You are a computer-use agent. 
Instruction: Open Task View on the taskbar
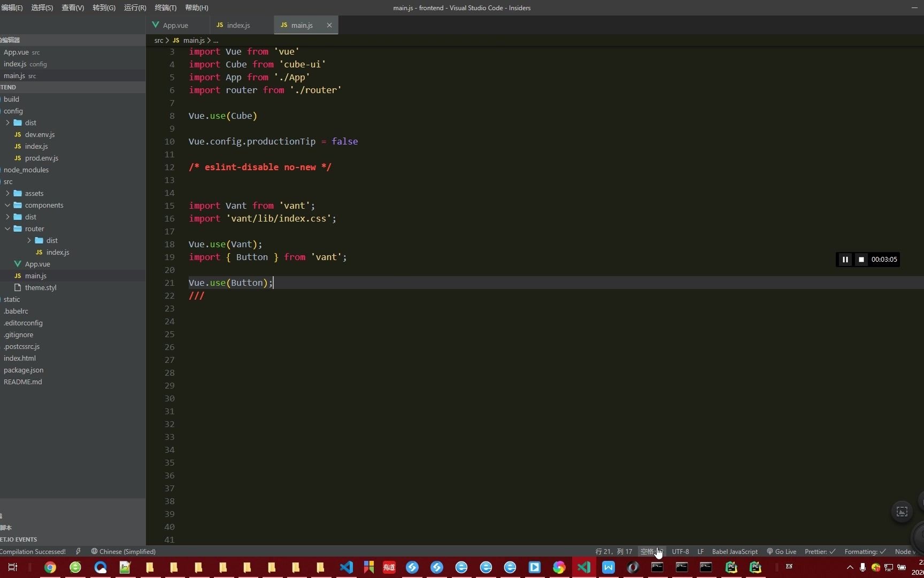pos(13,567)
